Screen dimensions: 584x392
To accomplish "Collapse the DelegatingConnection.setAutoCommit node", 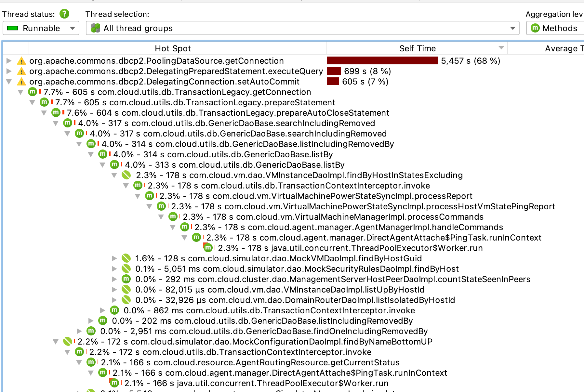I will pos(9,82).
